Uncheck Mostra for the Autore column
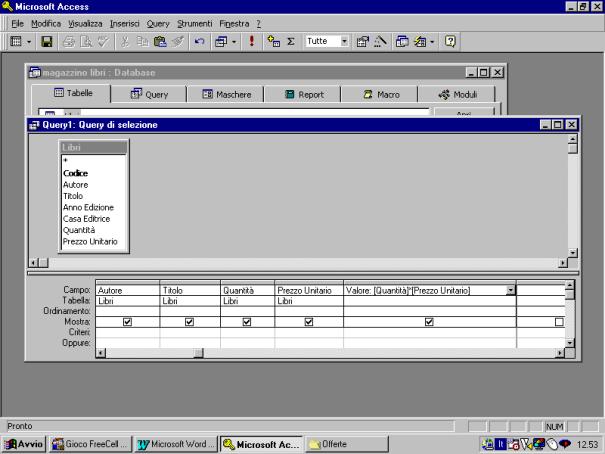605x454 pixels. [127, 322]
